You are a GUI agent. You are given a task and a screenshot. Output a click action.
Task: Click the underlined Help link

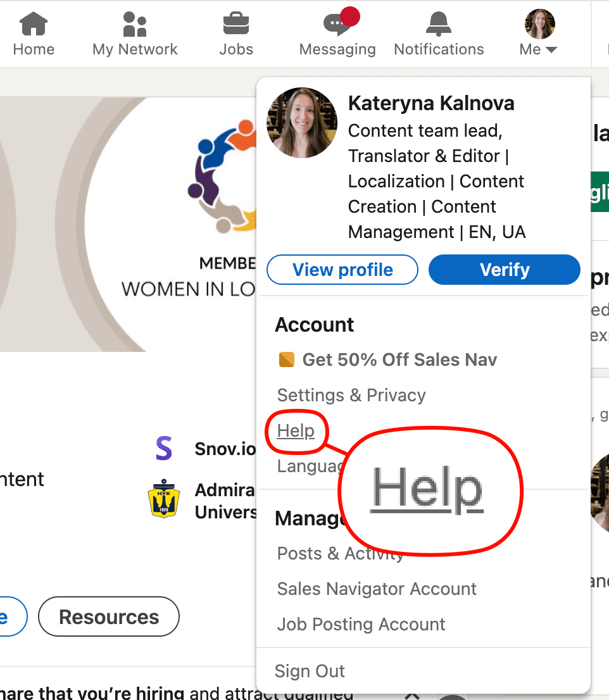point(296,431)
